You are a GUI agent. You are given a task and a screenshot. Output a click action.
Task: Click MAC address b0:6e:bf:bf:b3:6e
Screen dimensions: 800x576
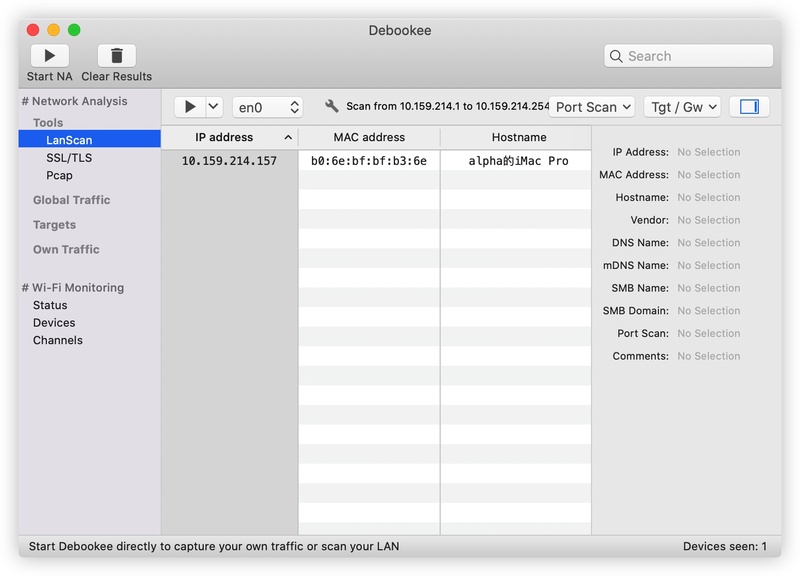point(369,161)
